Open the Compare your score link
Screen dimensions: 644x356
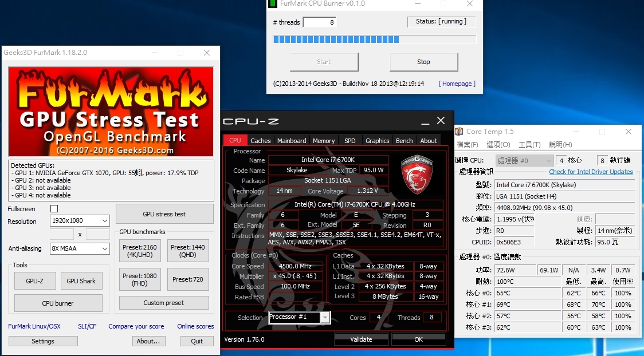point(136,326)
